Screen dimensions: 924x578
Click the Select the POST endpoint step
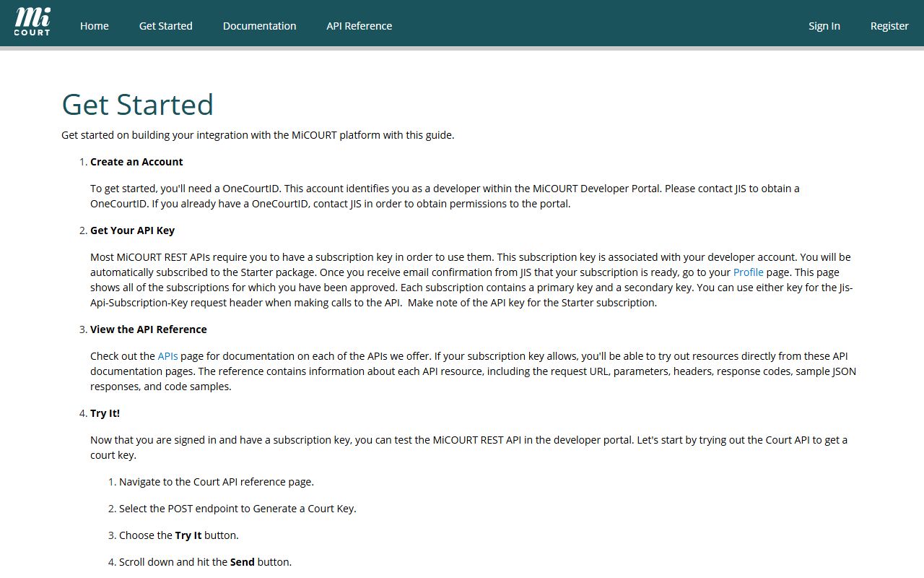(x=237, y=509)
